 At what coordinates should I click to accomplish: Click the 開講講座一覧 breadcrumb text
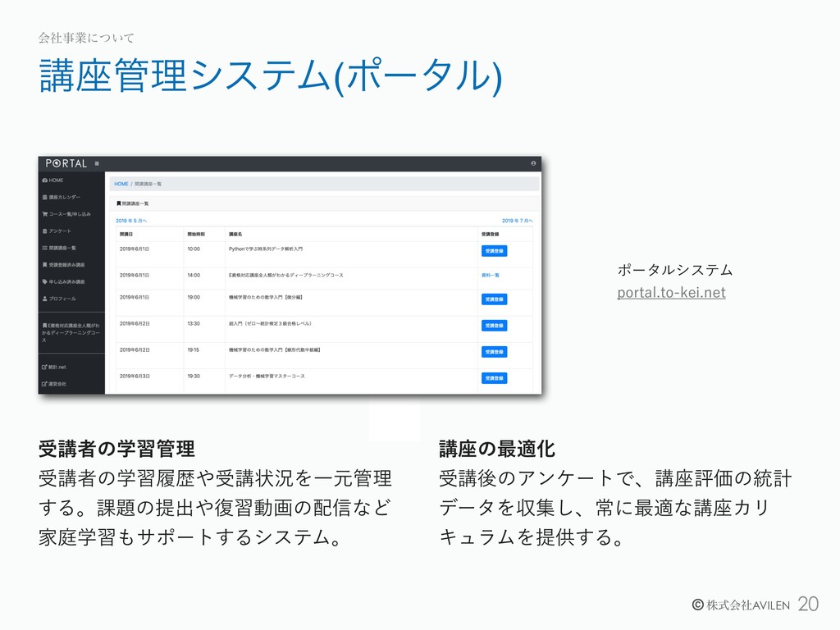pos(148,184)
